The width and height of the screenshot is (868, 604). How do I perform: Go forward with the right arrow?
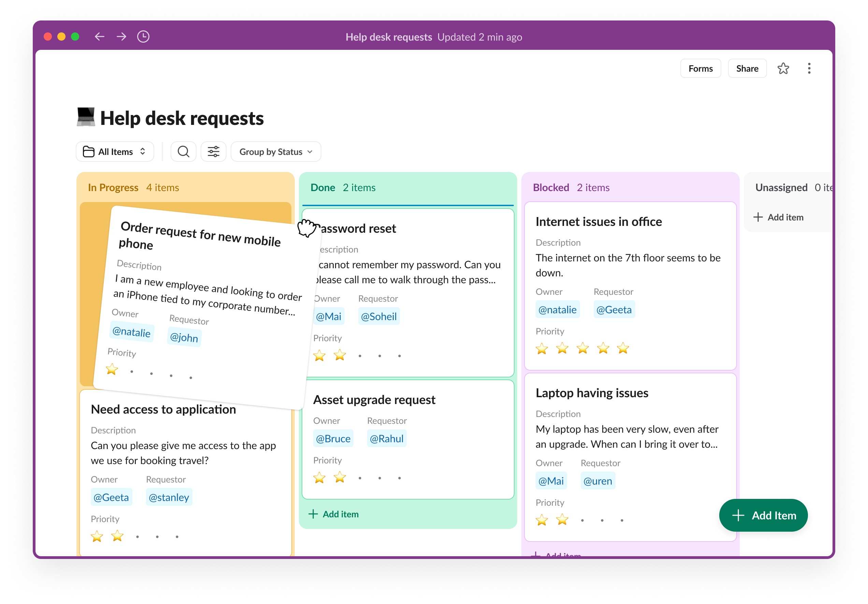tap(121, 37)
